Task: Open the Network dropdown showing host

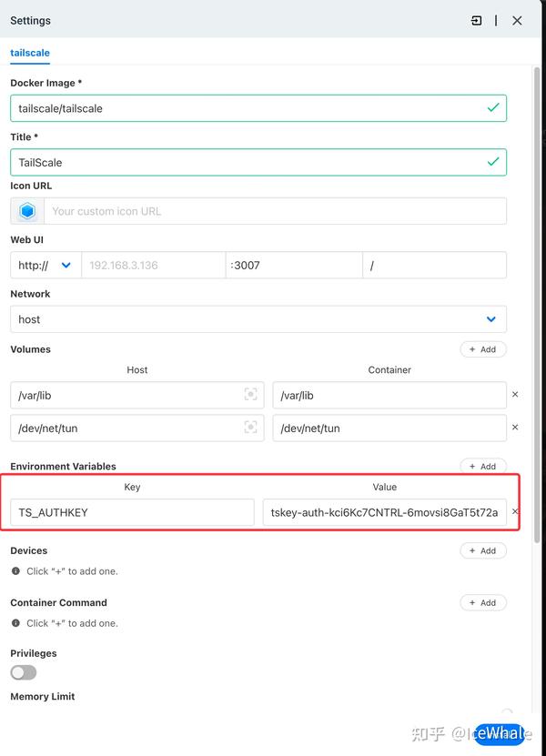Action: click(x=258, y=319)
